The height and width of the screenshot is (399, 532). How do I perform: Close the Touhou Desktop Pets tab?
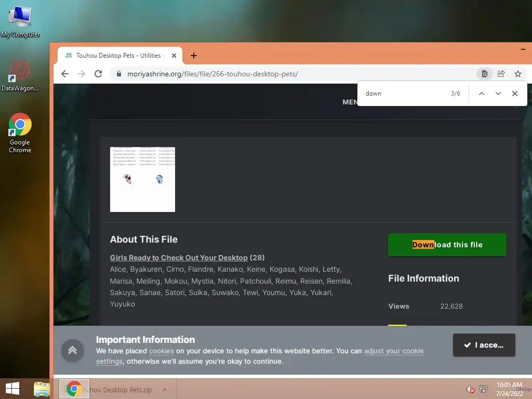[x=174, y=56]
